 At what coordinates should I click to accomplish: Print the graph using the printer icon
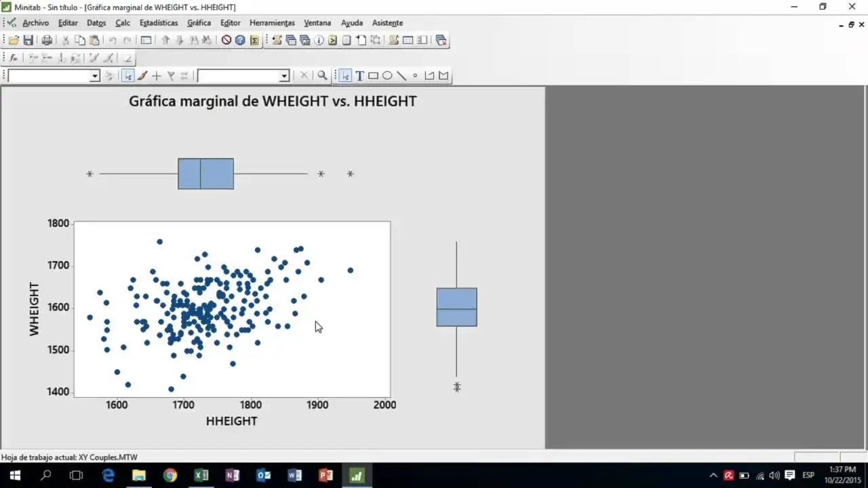[x=47, y=41]
